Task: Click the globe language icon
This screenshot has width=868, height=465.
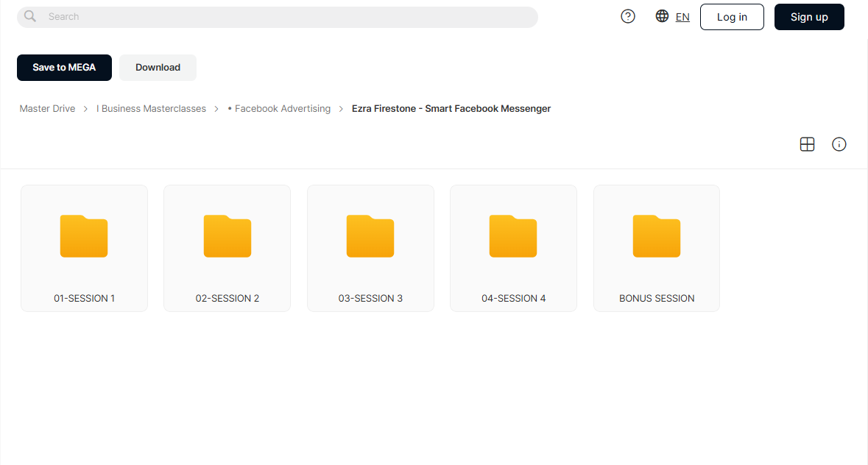Action: [x=662, y=16]
